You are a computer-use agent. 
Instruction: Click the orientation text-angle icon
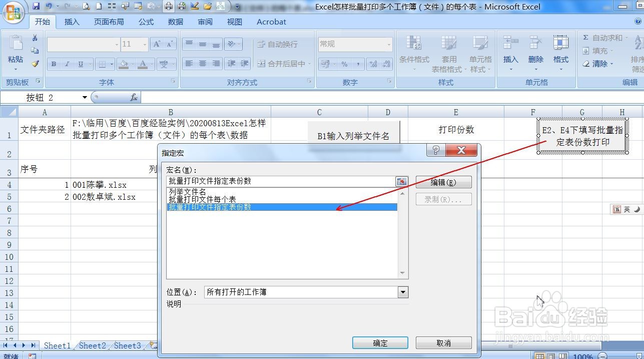[231, 44]
